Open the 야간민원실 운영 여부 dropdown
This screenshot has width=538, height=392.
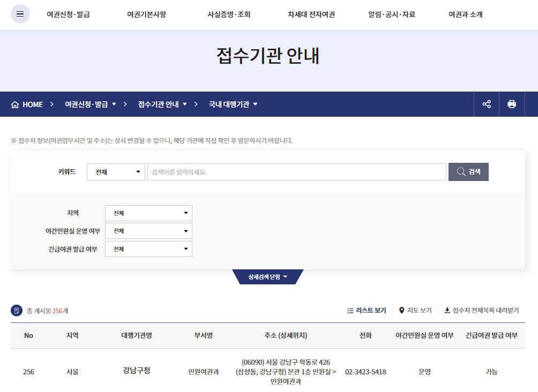148,231
